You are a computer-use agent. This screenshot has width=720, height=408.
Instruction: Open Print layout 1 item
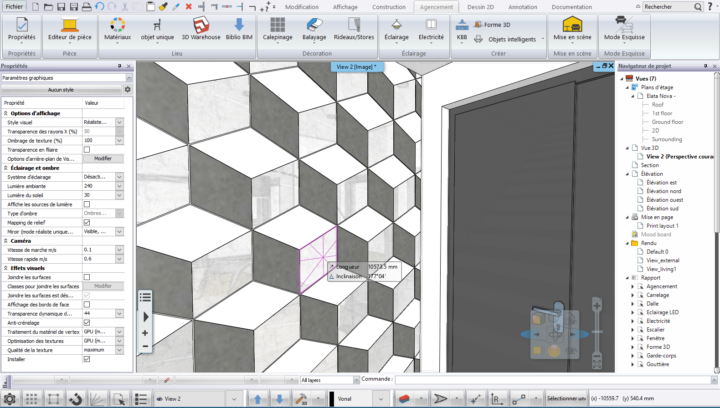(662, 226)
